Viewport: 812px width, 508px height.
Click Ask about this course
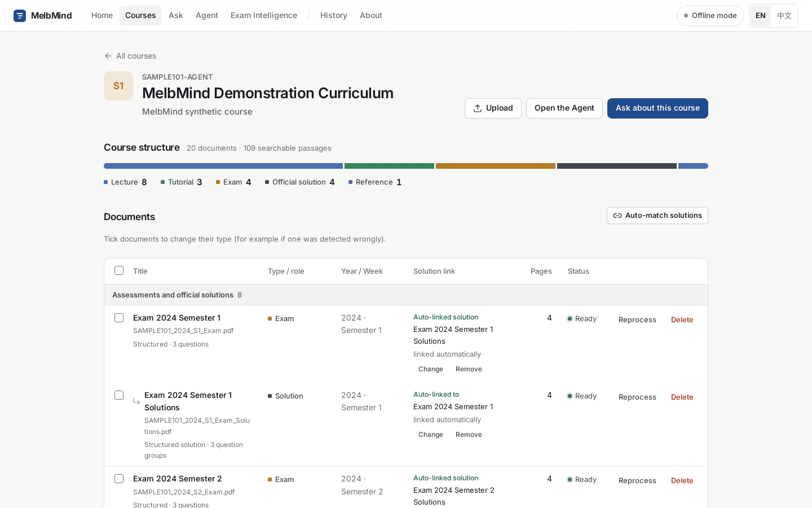coord(657,108)
